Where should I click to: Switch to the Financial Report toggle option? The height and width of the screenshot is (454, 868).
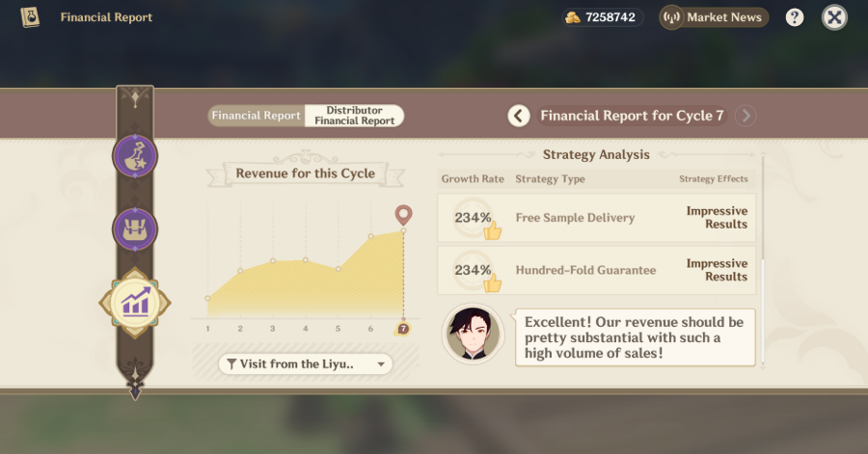[x=257, y=116]
